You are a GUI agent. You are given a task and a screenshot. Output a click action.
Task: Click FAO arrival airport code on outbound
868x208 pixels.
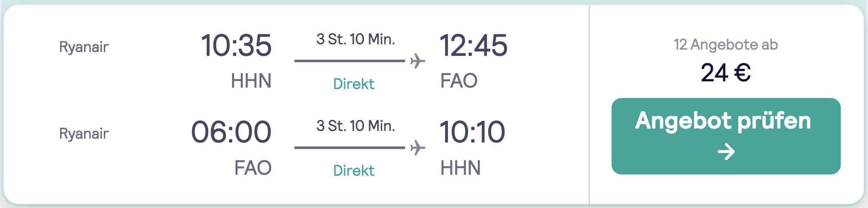(x=459, y=81)
